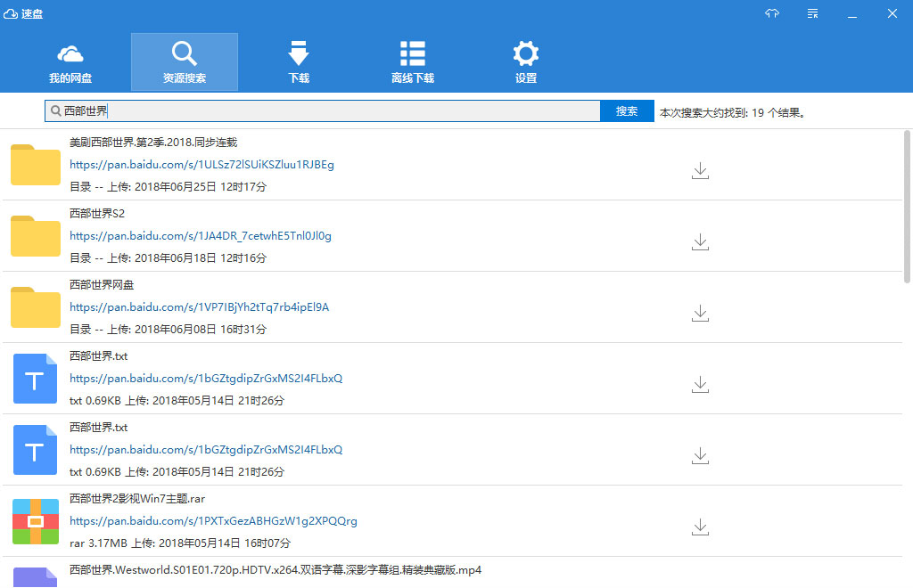Download 美剧西部世界.第2季 folder via arrow icon
Screen dimensions: 913x588
click(700, 170)
